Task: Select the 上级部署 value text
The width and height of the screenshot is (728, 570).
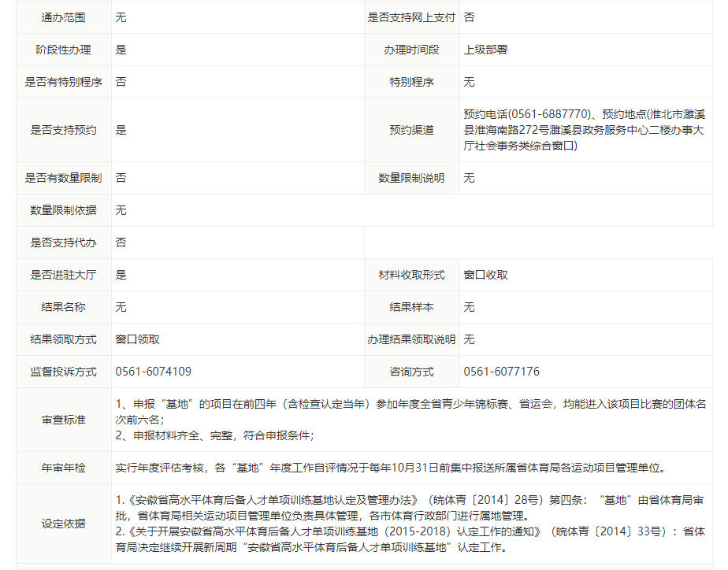Action: tap(485, 50)
